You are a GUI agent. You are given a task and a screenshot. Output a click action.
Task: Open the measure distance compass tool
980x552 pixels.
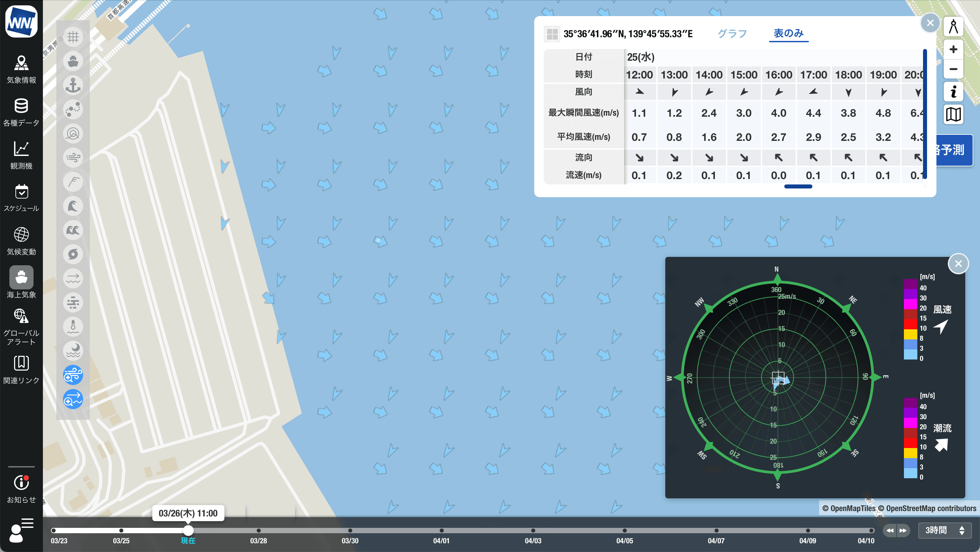click(953, 27)
